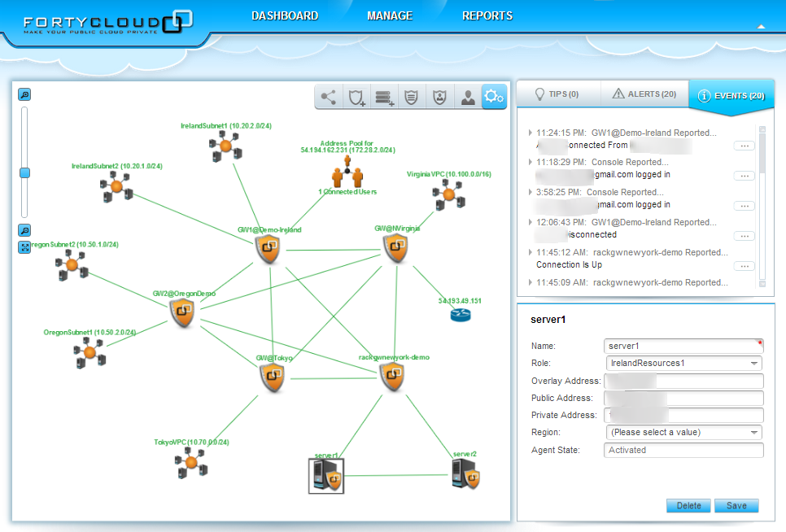Click the Agent State field

(x=683, y=451)
